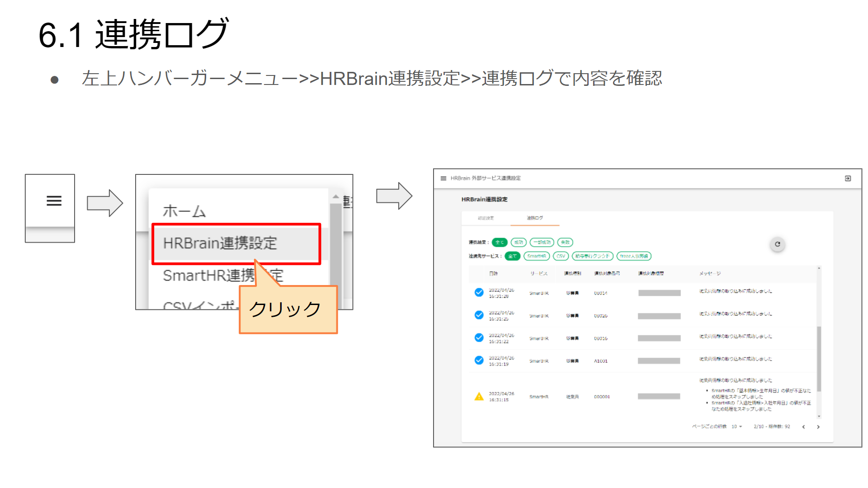Image resolution: width=868 pixels, height=488 pixels.
Task: Open the rows-per-page dropdown showing 10
Action: (x=737, y=427)
